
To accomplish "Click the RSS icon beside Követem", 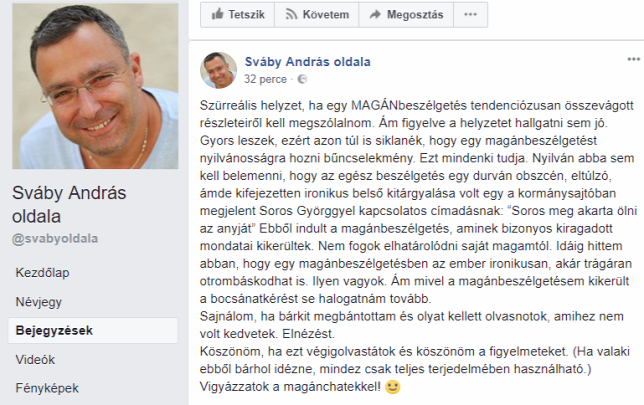I will click(291, 15).
